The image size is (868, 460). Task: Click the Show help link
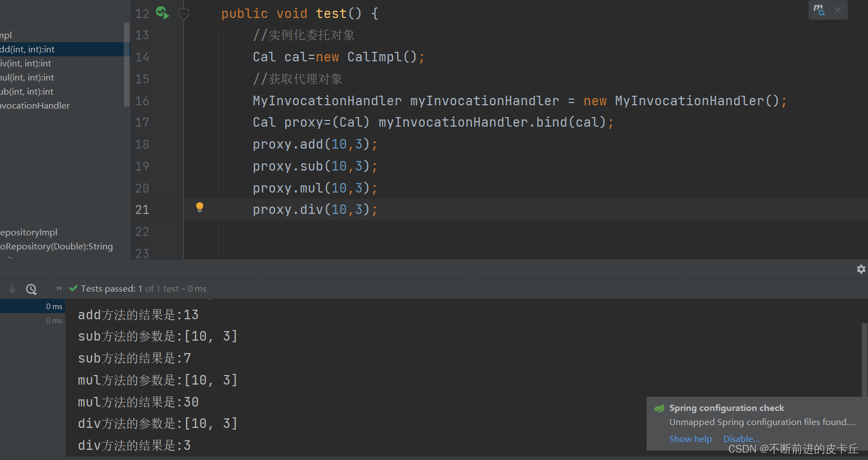point(690,439)
